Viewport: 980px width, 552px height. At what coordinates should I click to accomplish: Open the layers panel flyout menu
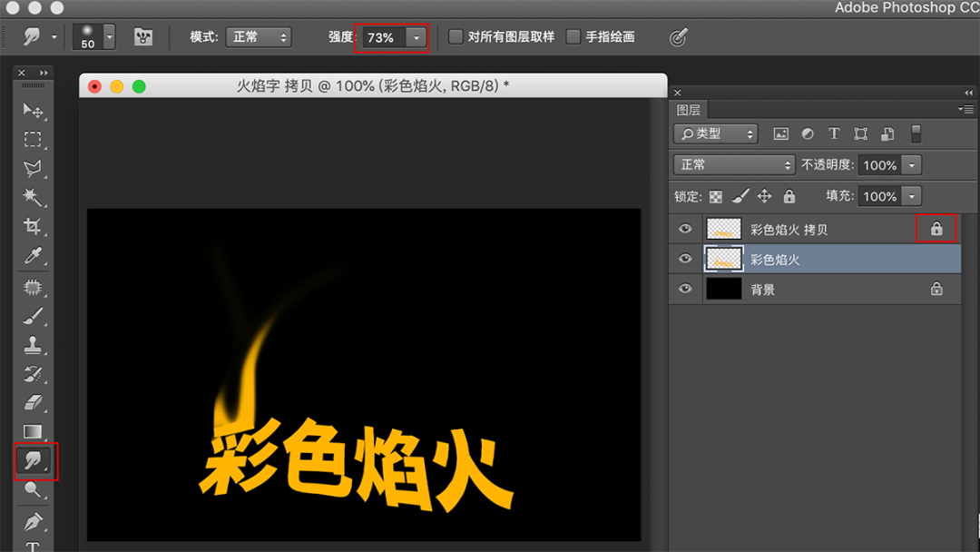(x=965, y=109)
